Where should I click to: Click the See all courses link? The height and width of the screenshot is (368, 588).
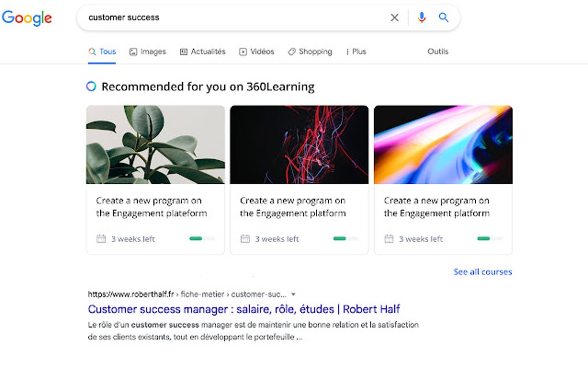483,272
